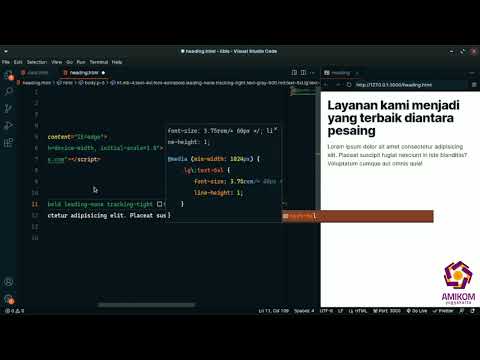Click 'ctetur adipisicing elit' text on line 12
The width and height of the screenshot is (480, 360).
pos(87,215)
